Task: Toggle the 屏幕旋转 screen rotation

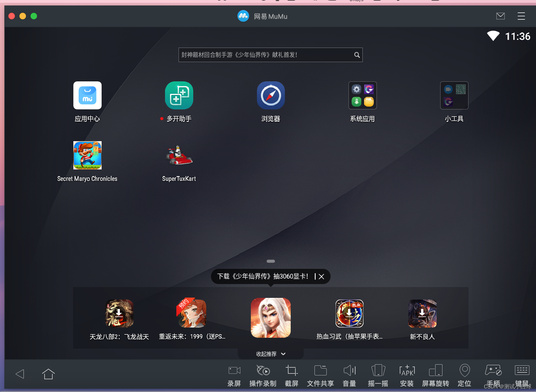Action: (x=436, y=370)
